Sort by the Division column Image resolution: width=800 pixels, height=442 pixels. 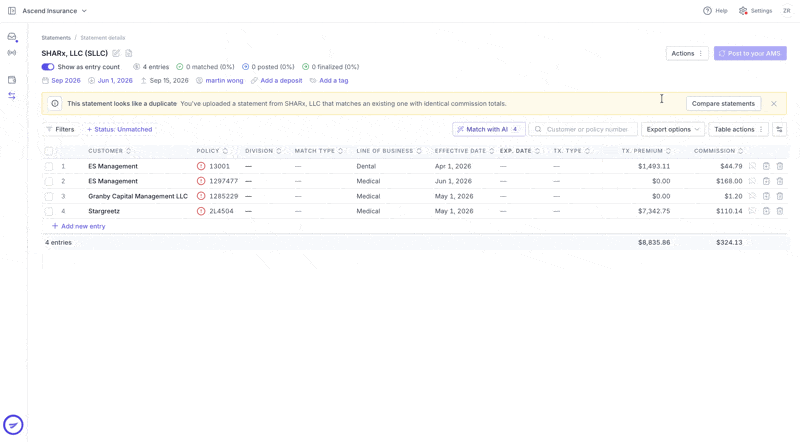(x=263, y=151)
